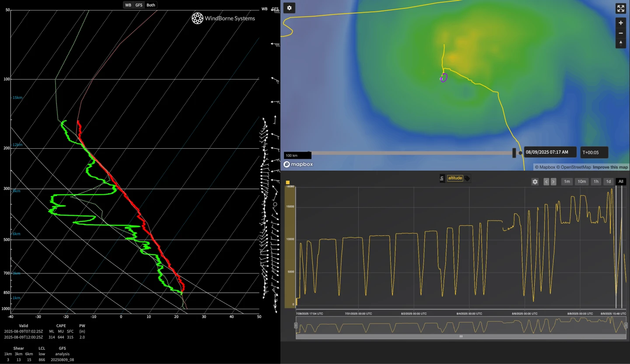Screen dimensions: 630x364
Task: Toggle fullscreen map view
Action: (621, 8)
